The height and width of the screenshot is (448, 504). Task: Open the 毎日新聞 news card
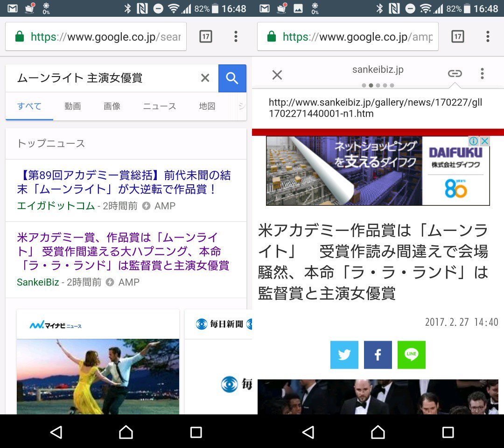(218, 362)
